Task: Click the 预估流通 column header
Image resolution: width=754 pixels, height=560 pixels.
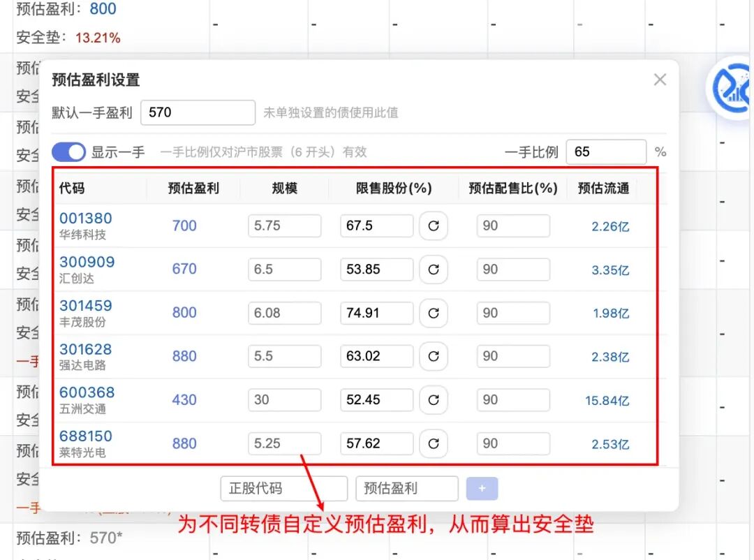Action: [x=603, y=188]
